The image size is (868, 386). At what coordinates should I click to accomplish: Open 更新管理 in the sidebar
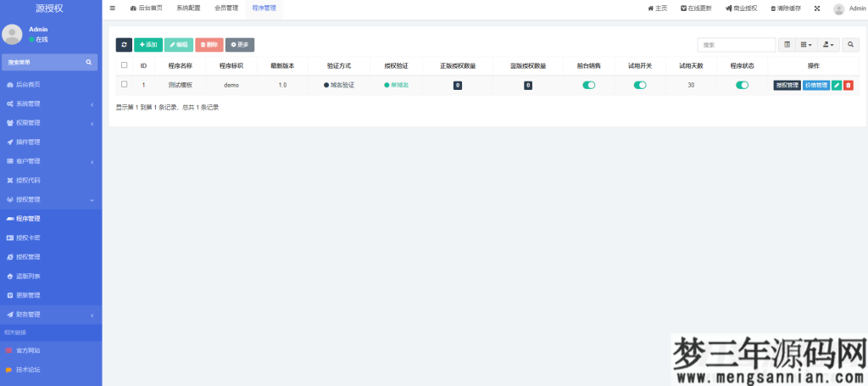click(x=51, y=295)
